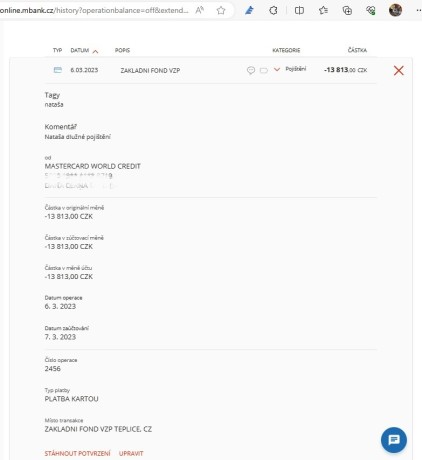This screenshot has width=422, height=460.
Task: Open the browser essentials heart icon
Action: point(371,10)
